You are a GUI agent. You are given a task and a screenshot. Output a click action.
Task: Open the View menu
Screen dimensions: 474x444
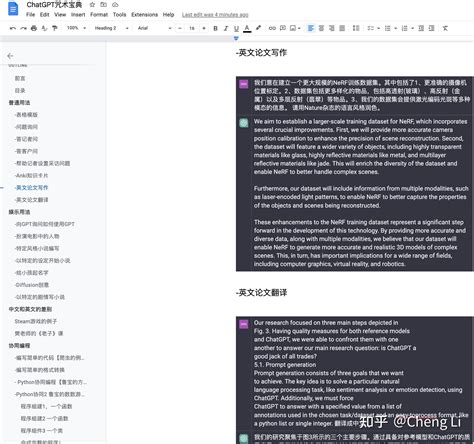(x=60, y=15)
